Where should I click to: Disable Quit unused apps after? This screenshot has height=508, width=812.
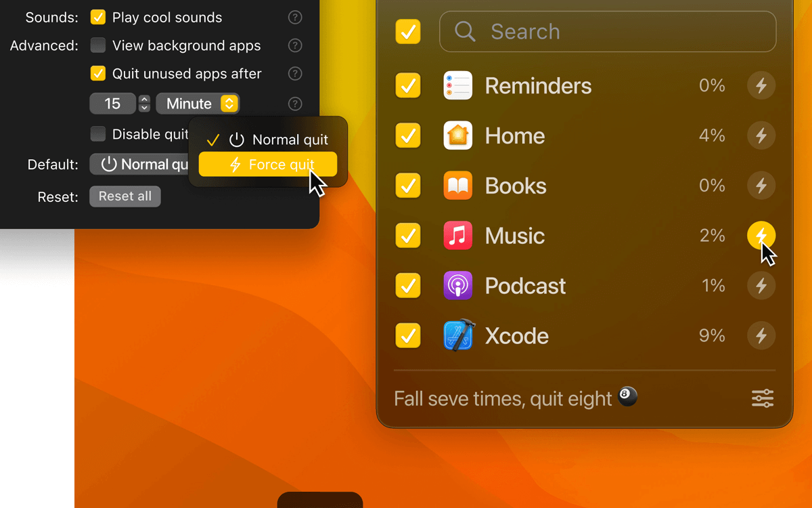pos(98,74)
